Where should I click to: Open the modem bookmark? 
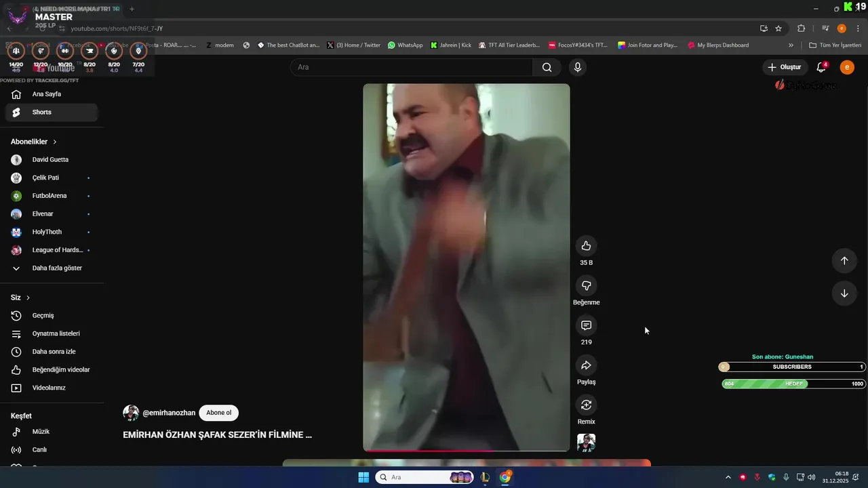click(x=220, y=45)
